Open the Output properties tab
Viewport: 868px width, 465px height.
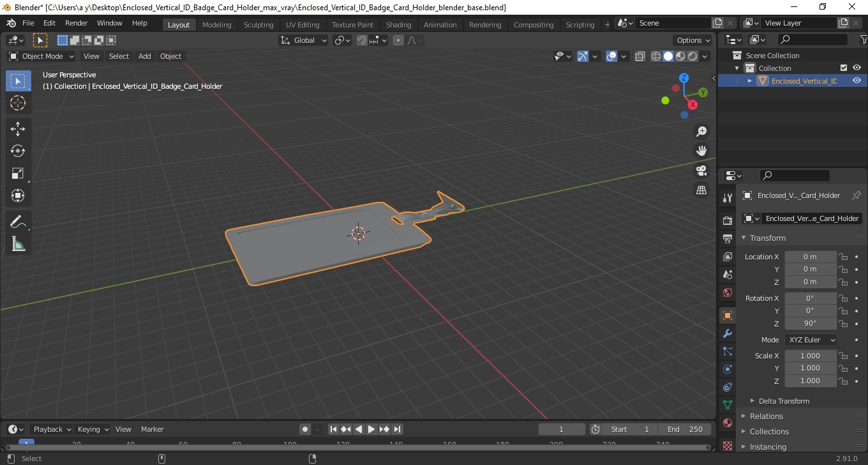point(727,238)
